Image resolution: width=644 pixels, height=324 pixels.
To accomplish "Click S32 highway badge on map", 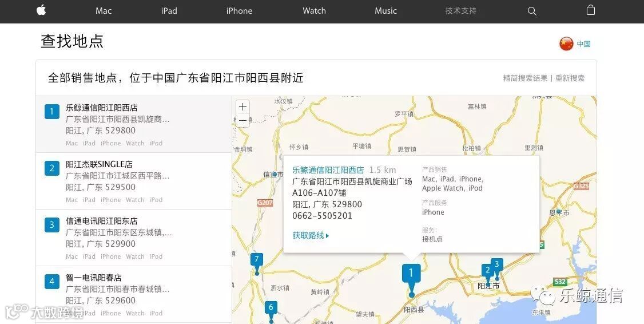I will (x=560, y=282).
